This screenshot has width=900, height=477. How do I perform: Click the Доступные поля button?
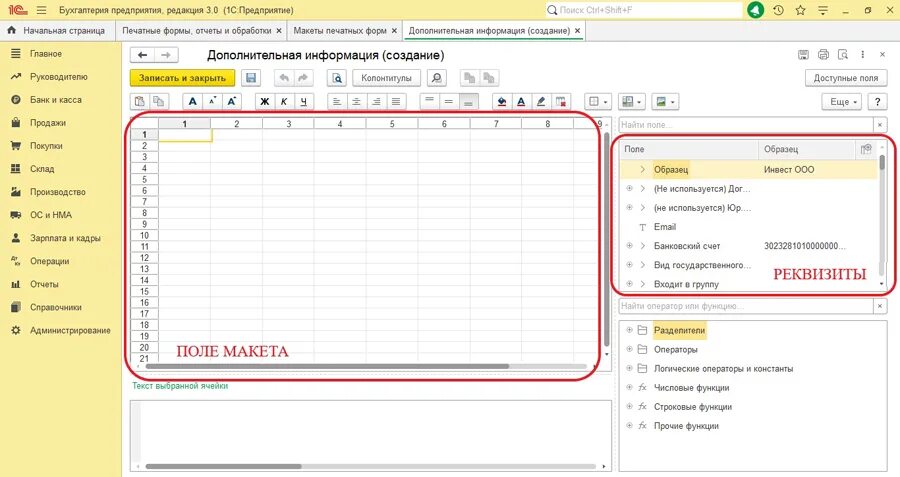pos(845,77)
